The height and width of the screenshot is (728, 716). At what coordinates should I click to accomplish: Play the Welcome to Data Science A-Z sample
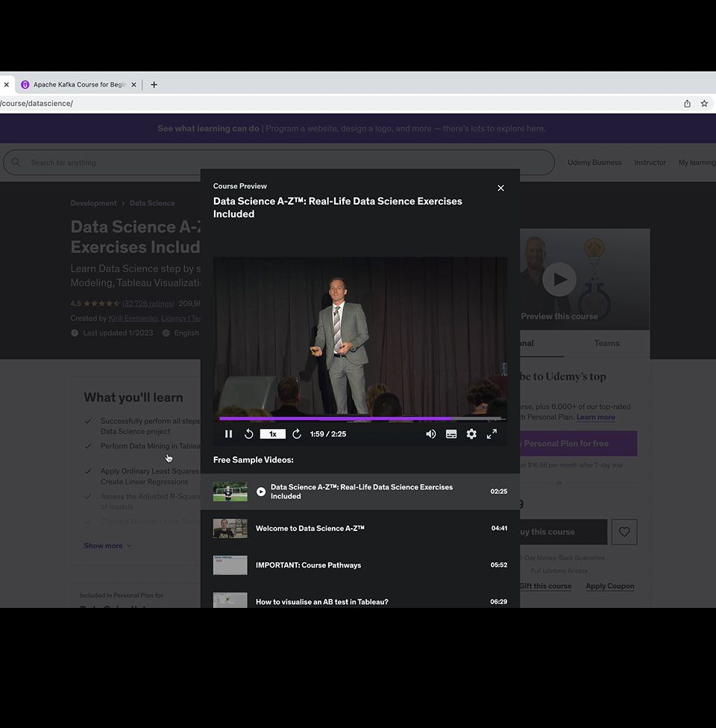359,528
